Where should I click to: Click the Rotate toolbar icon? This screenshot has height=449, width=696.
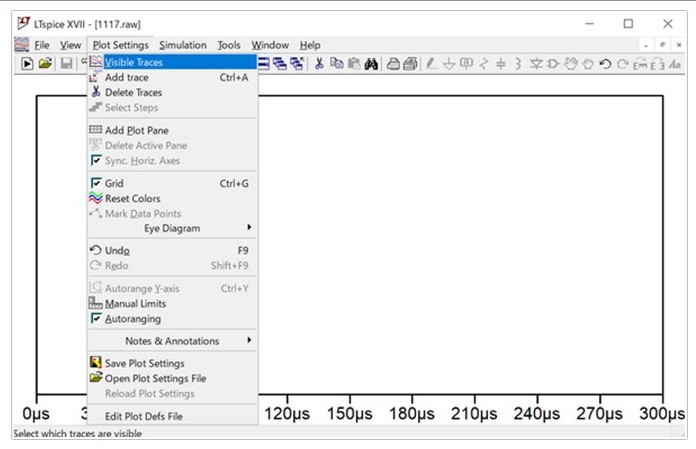point(640,64)
